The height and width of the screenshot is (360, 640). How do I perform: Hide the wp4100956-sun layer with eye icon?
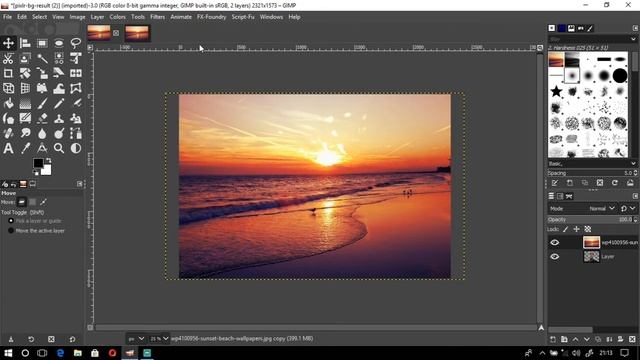click(554, 242)
